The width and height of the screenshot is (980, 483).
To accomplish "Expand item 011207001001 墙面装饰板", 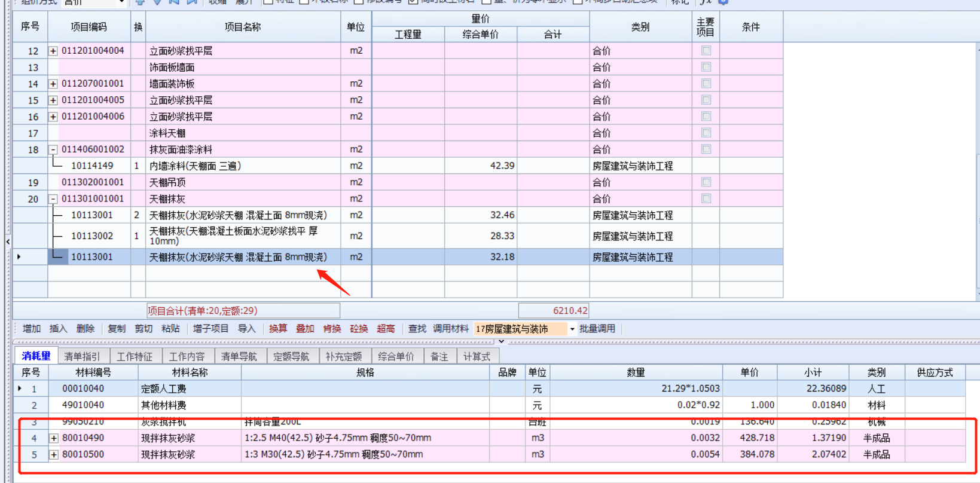I will coord(53,84).
